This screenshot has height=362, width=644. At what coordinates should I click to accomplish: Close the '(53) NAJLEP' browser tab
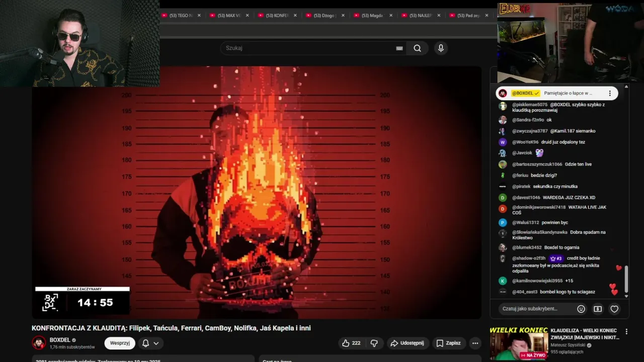tap(439, 16)
